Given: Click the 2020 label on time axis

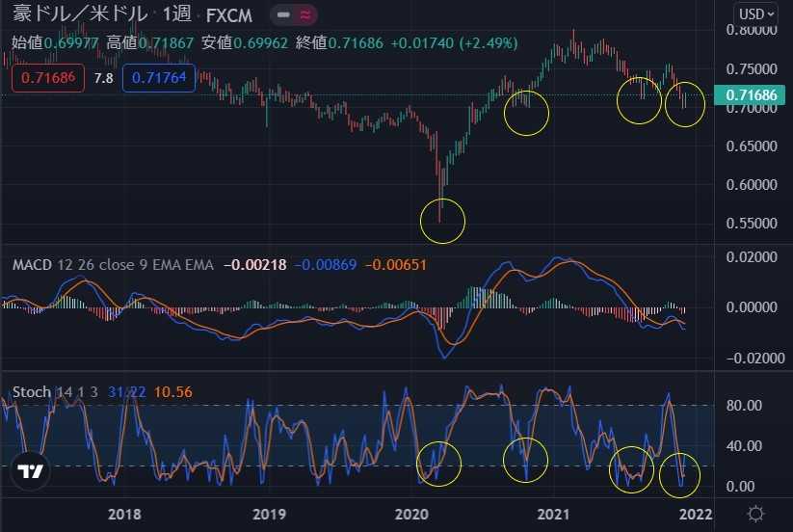Looking at the screenshot, I should (x=411, y=515).
